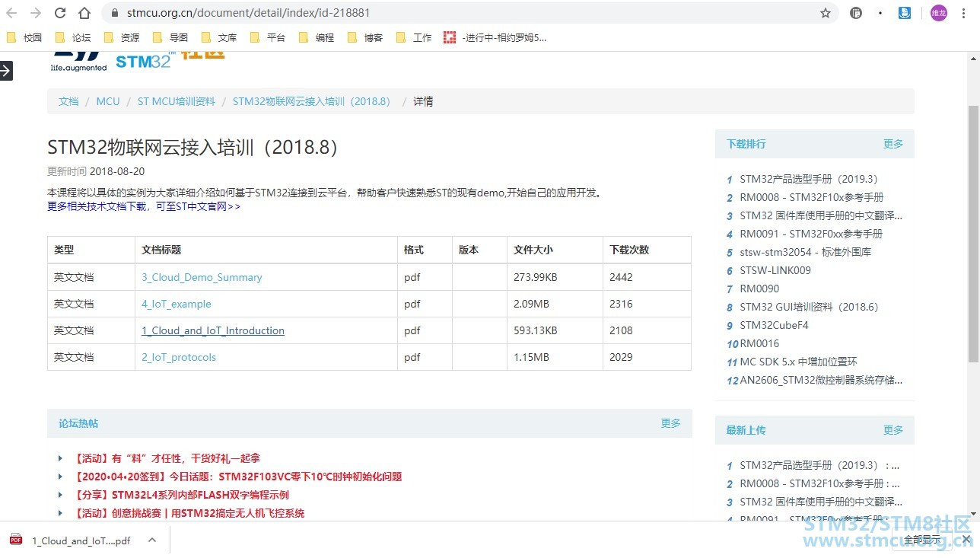Click the black arrow side panel toggle
The height and width of the screenshot is (558, 980).
tap(6, 71)
